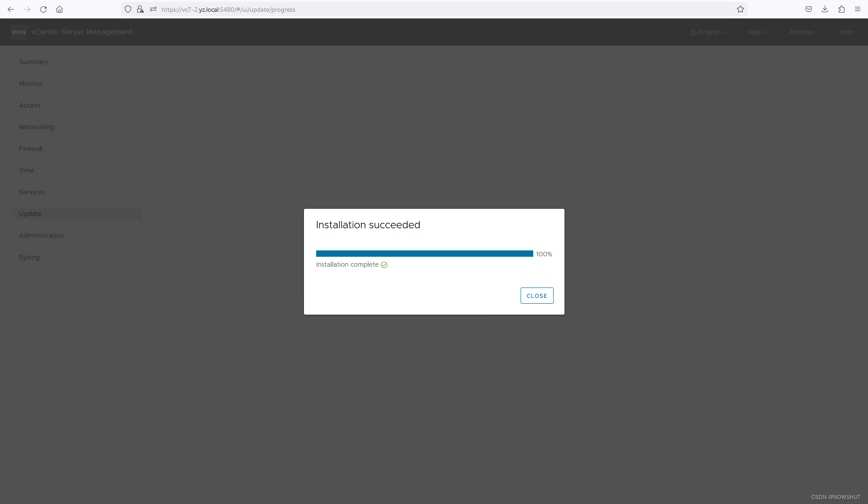The width and height of the screenshot is (868, 504).
Task: Open the tracking protection shield icon
Action: [x=128, y=9]
